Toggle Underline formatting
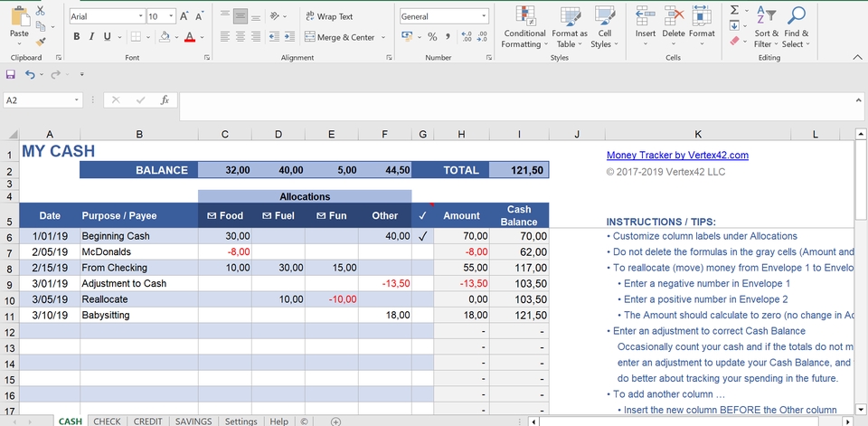The height and width of the screenshot is (426, 868). tap(107, 37)
